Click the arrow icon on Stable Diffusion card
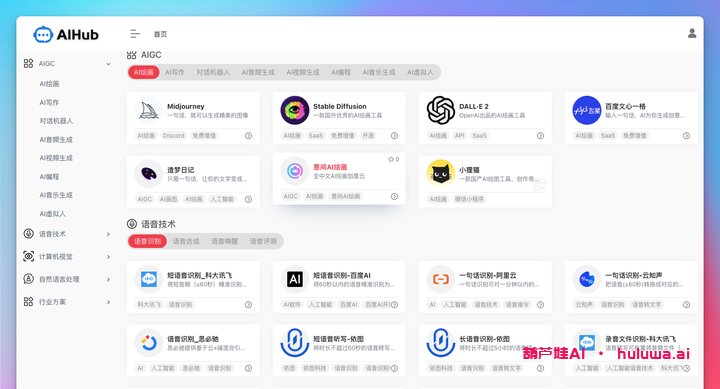This screenshot has width=720, height=389. [394, 135]
